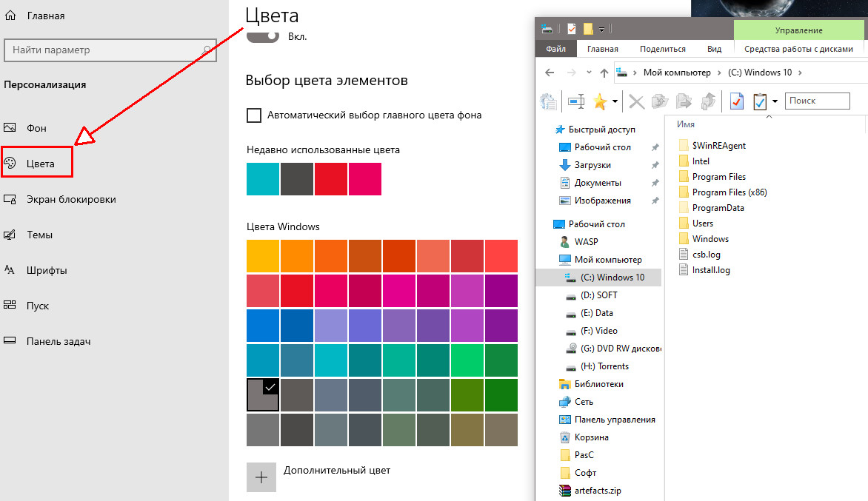Click the yellow star favorites icon

(599, 101)
